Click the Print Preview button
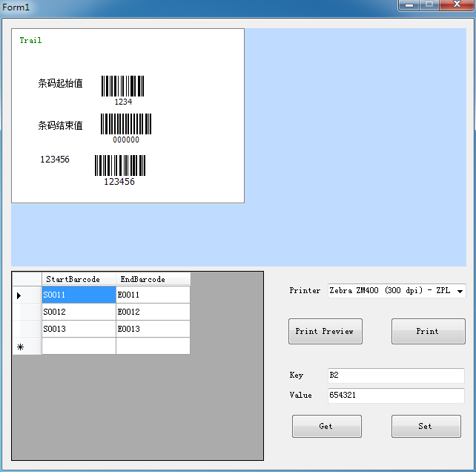 [325, 331]
